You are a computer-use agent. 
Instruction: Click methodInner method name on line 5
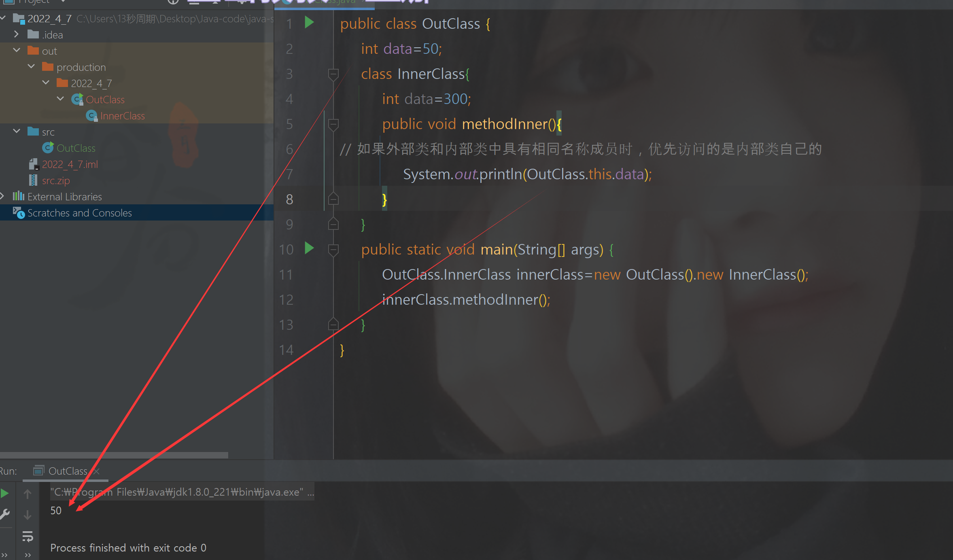coord(505,124)
